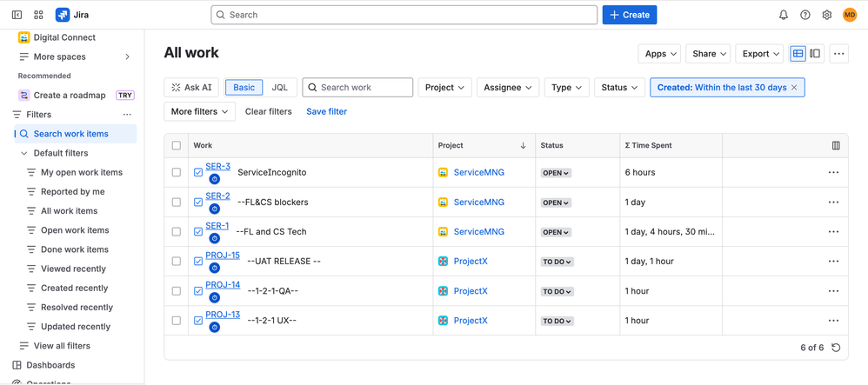This screenshot has width=868, height=385.
Task: Open the settings gear icon
Action: [827, 15]
